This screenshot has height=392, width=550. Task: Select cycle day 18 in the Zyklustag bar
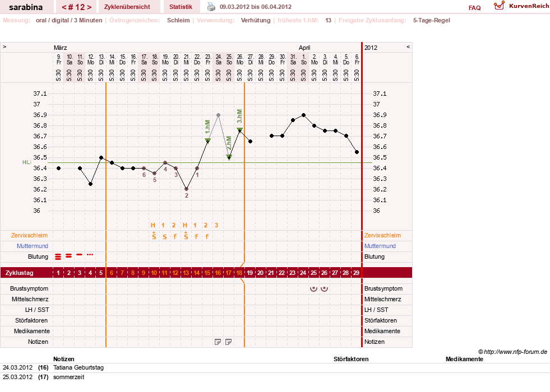pos(239,273)
